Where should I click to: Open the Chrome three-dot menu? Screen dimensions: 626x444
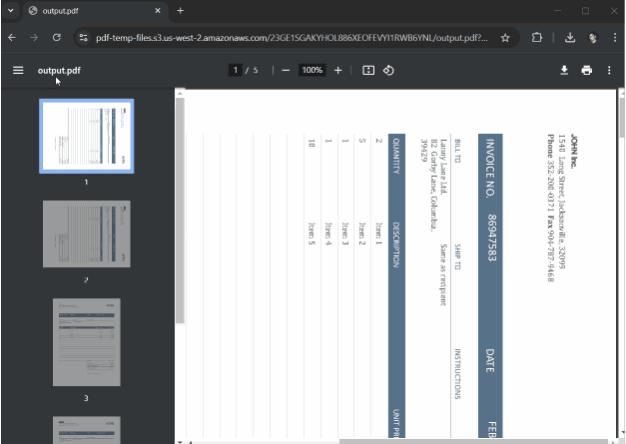609,38
